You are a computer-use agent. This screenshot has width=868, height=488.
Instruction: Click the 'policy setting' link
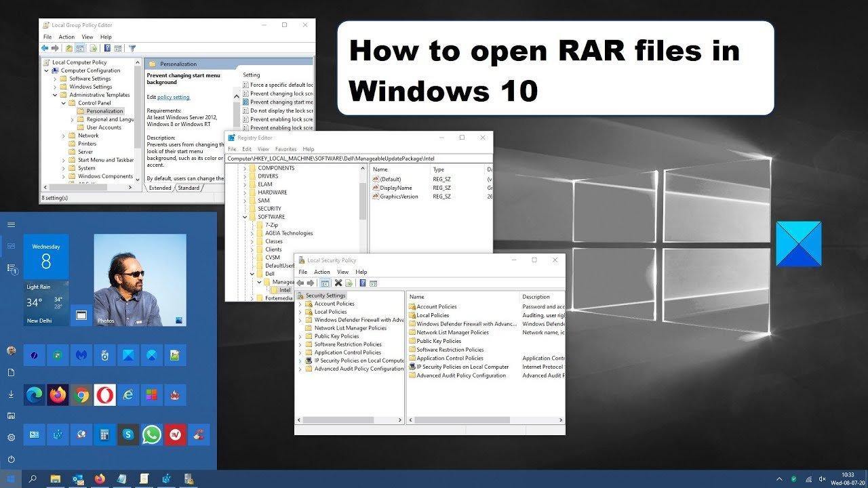[174, 97]
